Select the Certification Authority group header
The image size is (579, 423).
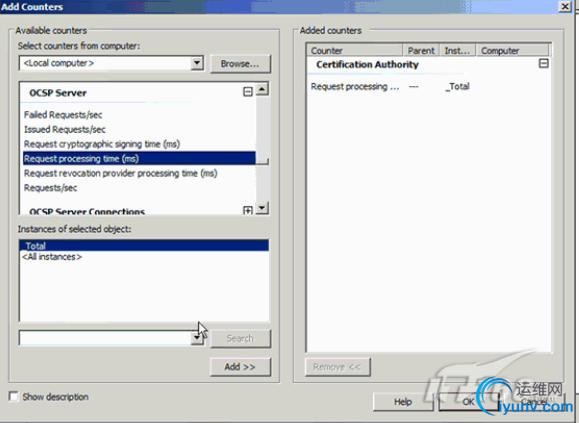coord(367,65)
